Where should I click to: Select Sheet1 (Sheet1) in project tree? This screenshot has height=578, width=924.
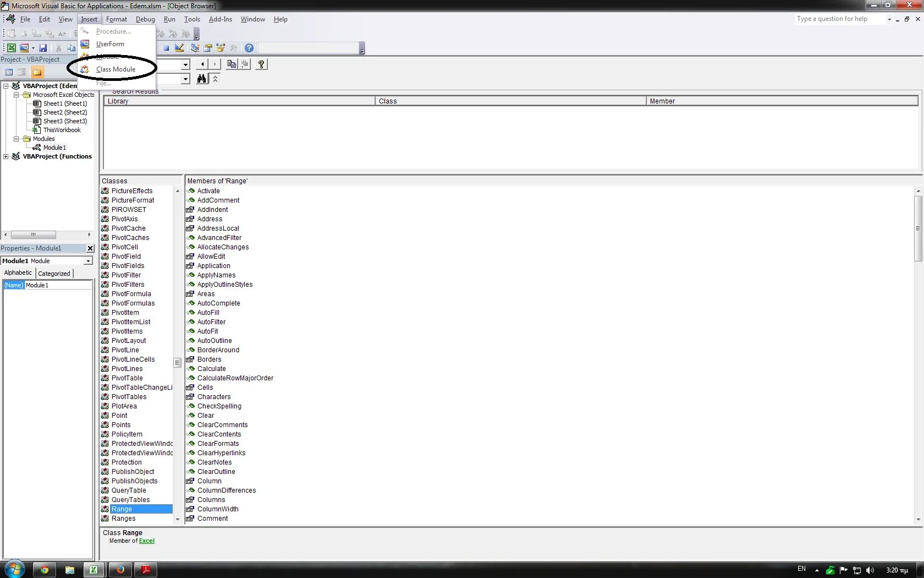pos(65,103)
